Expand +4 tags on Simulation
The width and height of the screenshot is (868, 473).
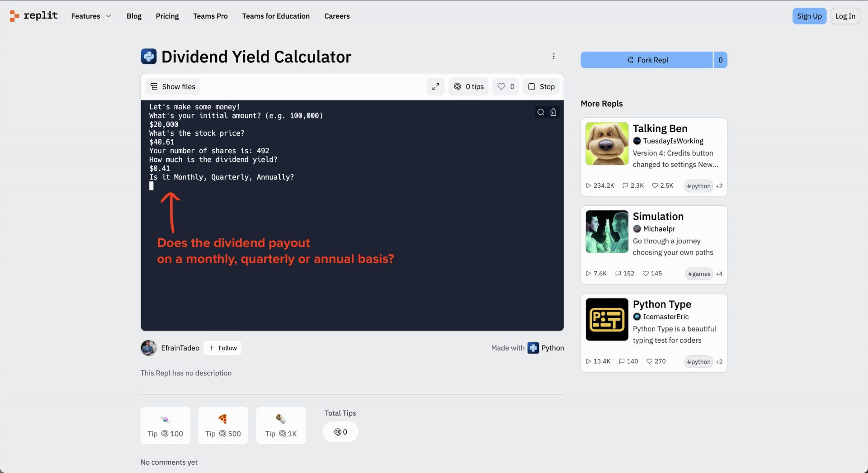click(x=719, y=274)
